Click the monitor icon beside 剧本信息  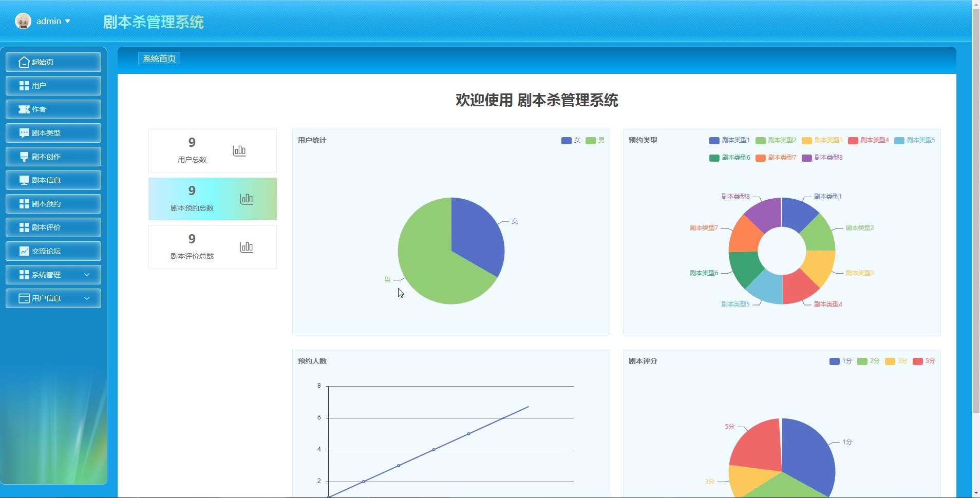pos(24,180)
